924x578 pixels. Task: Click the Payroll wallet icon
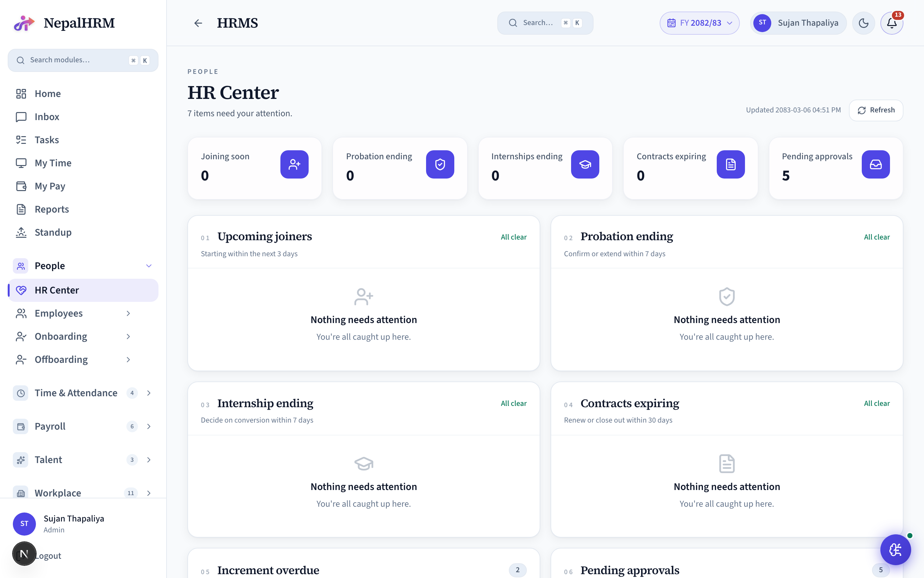point(21,426)
